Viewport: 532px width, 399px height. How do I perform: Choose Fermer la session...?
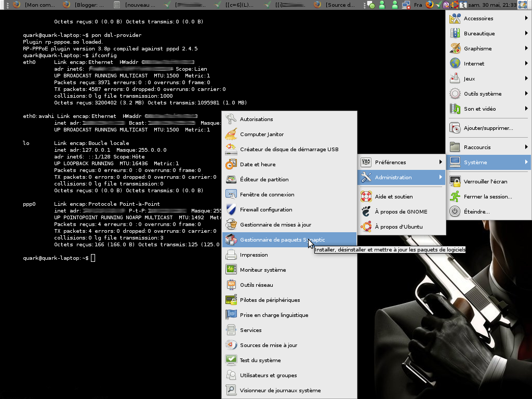489,196
